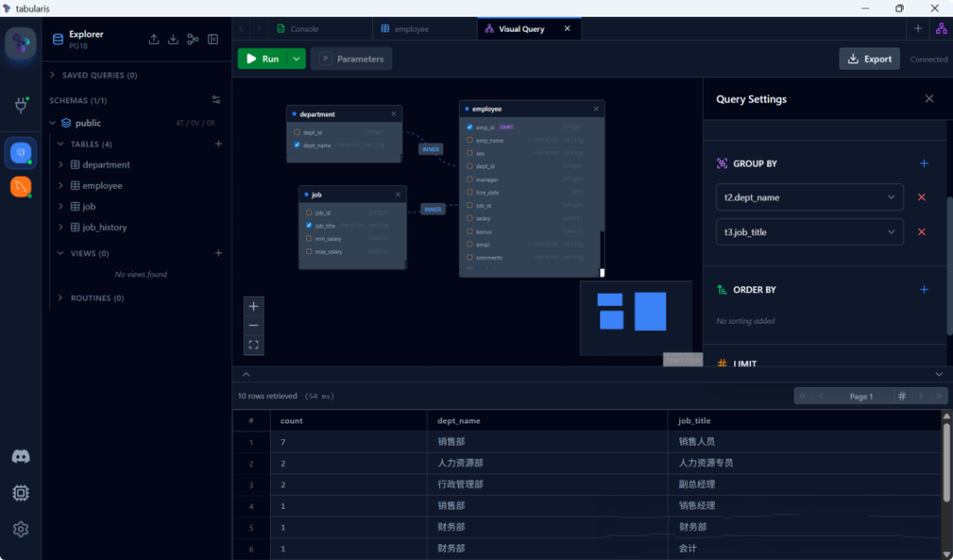Viewport: 953px width, 560px height.
Task: Open the Run button dropdown arrow
Action: click(297, 59)
